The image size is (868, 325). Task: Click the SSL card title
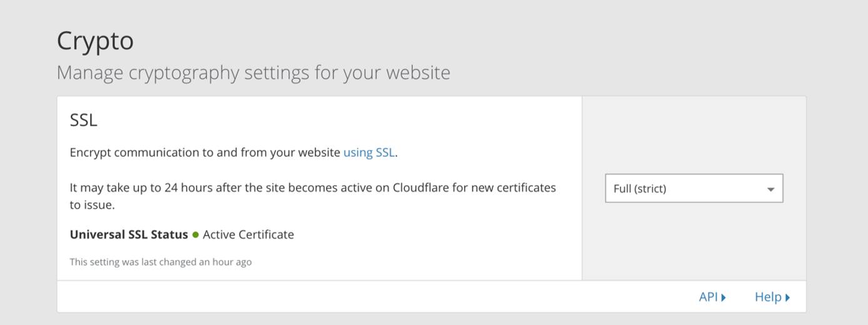(x=83, y=120)
